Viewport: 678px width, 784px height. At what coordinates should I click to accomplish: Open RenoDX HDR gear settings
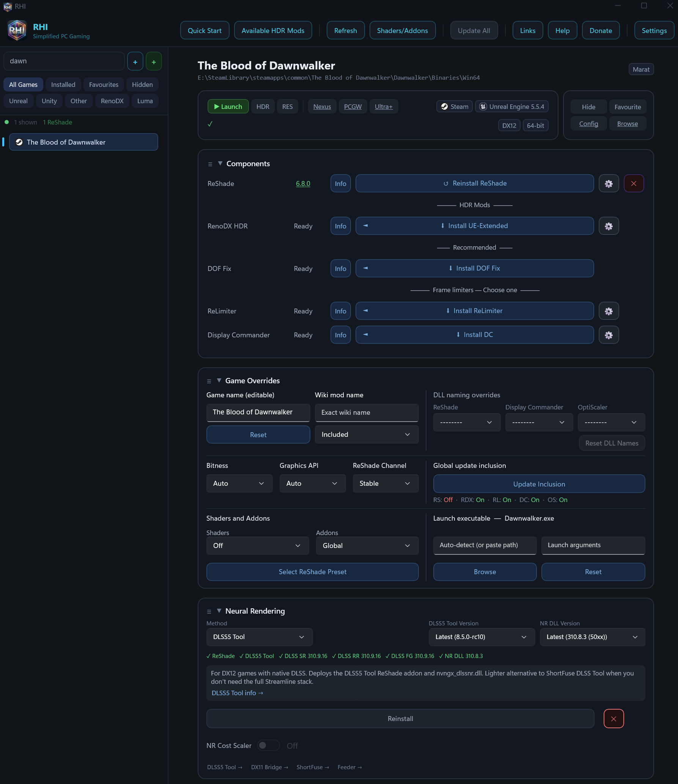tap(609, 226)
